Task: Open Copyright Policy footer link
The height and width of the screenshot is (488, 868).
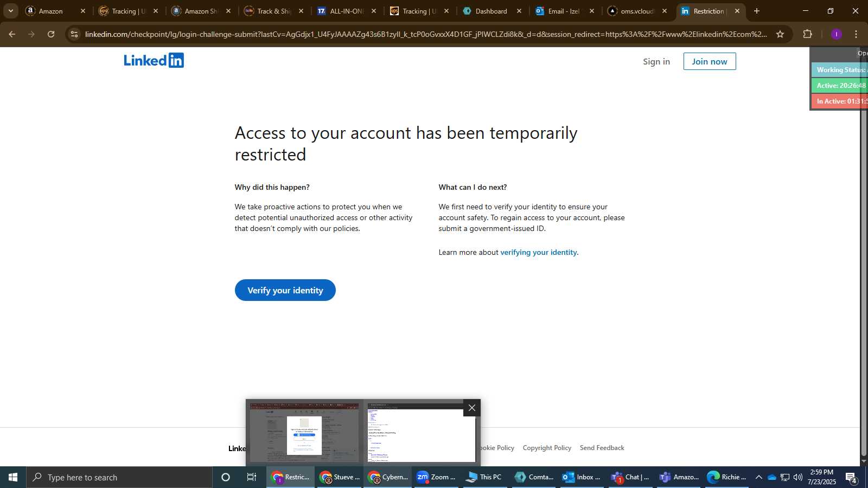Action: [x=547, y=448]
